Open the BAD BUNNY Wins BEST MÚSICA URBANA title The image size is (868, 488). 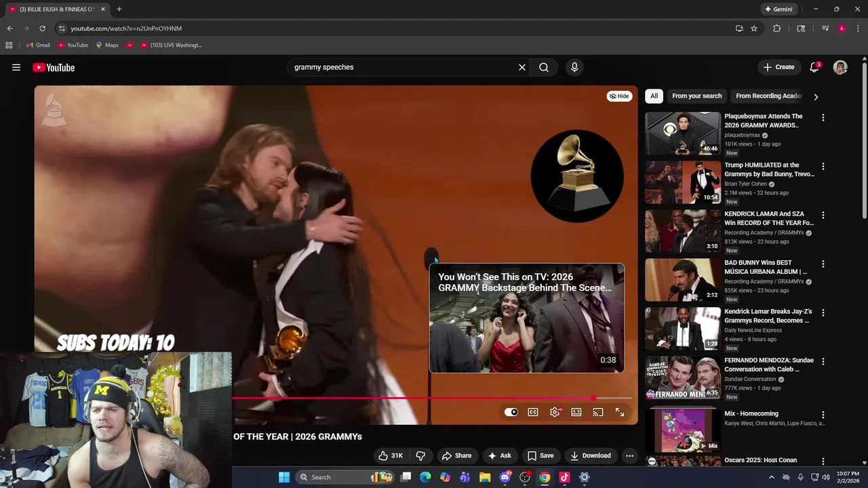766,267
